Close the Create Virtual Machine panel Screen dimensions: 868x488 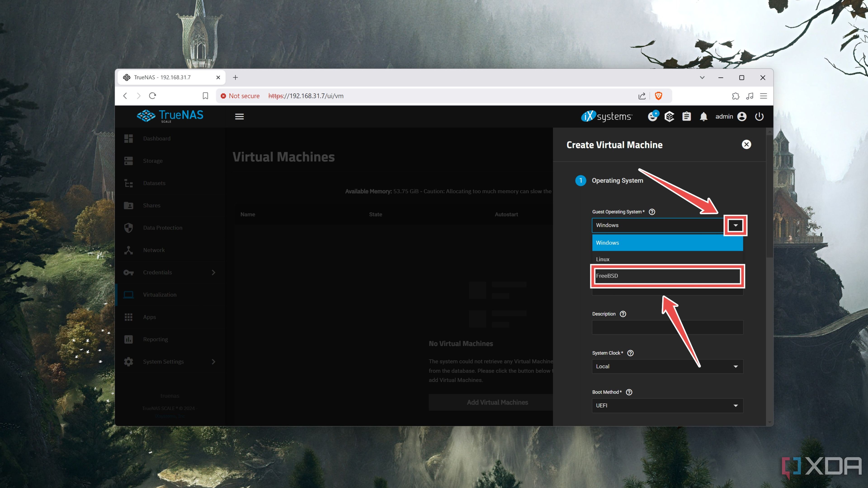pos(746,145)
